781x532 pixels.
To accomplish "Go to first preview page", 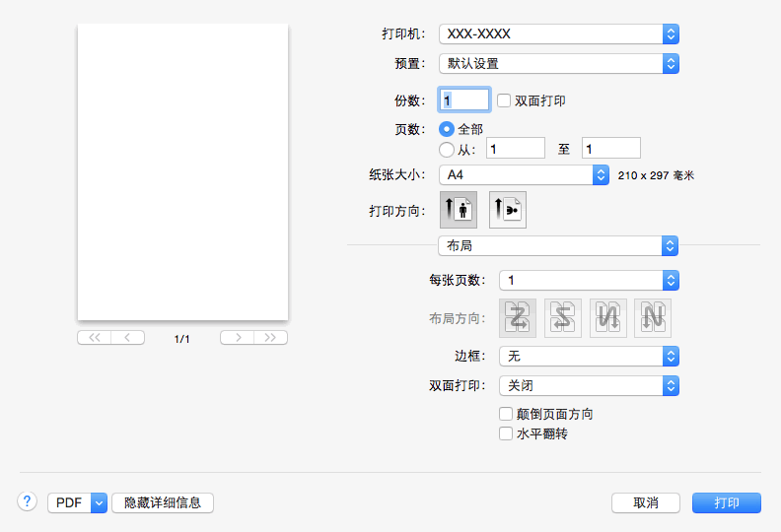I will [x=94, y=337].
